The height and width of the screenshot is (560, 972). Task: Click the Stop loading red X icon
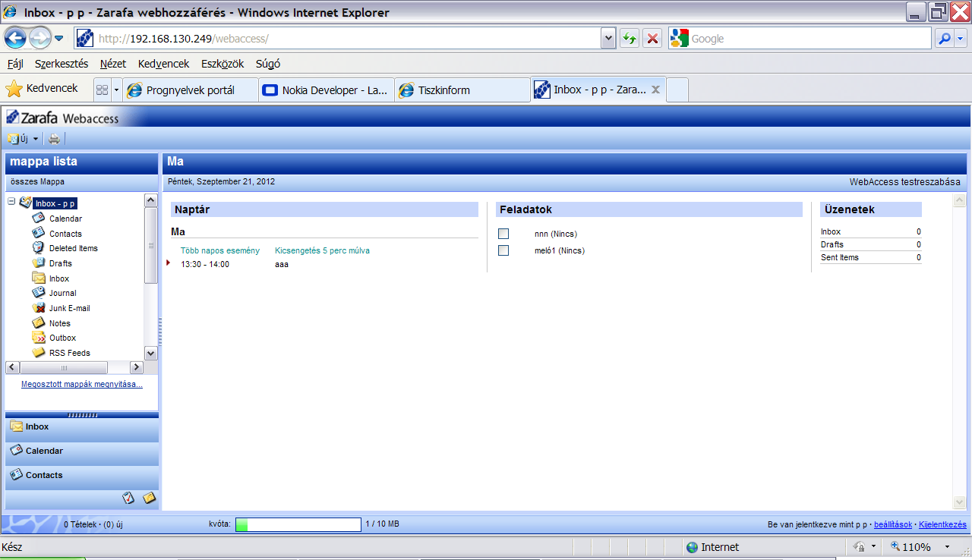[652, 39]
